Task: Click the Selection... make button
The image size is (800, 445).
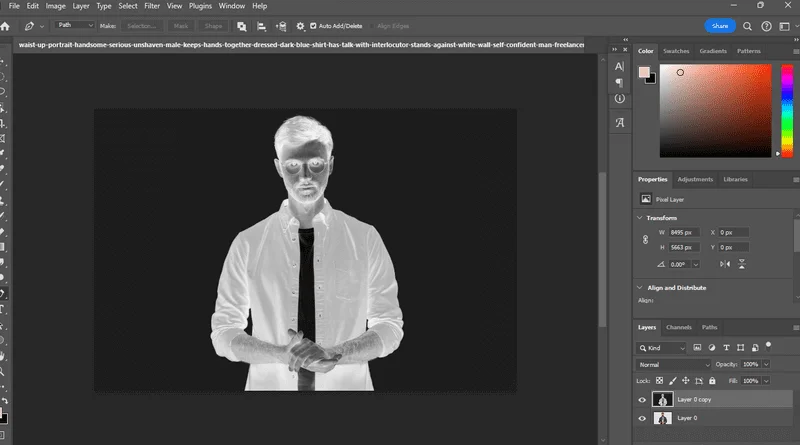Action: [141, 26]
